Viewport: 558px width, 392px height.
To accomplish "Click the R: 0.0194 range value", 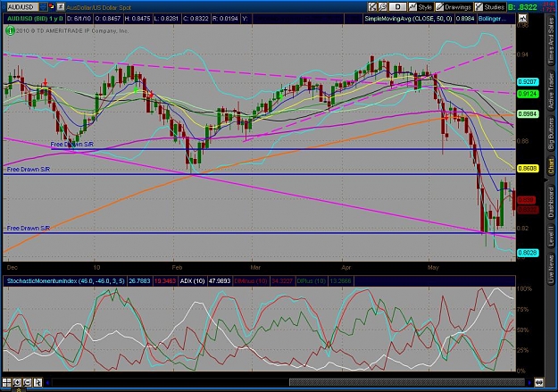I will (225, 18).
